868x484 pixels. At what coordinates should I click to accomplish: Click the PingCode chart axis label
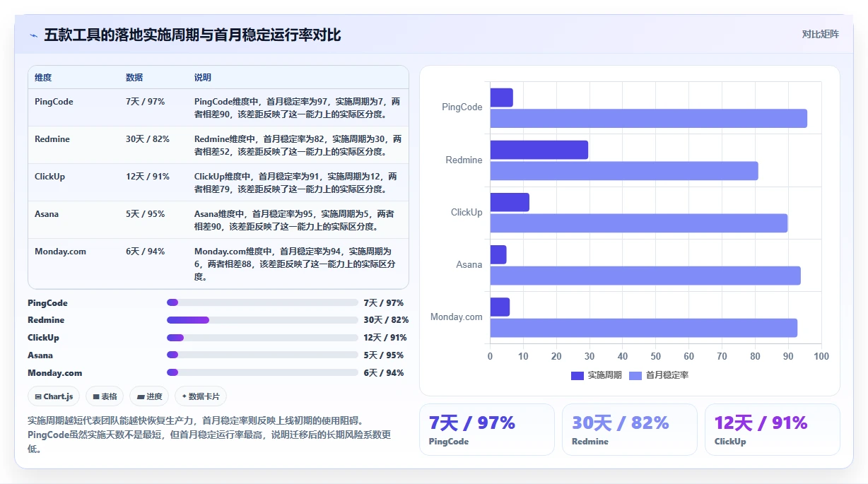pyautogui.click(x=462, y=107)
